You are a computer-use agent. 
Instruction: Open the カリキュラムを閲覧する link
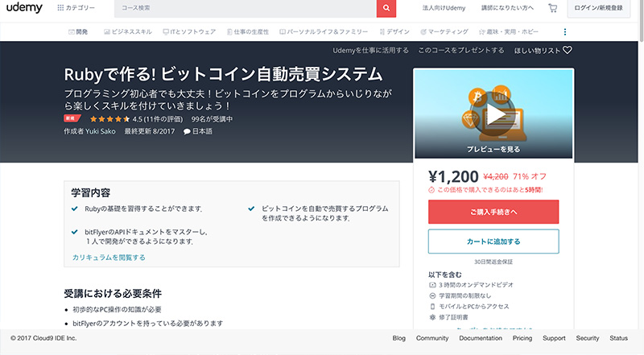pyautogui.click(x=109, y=258)
